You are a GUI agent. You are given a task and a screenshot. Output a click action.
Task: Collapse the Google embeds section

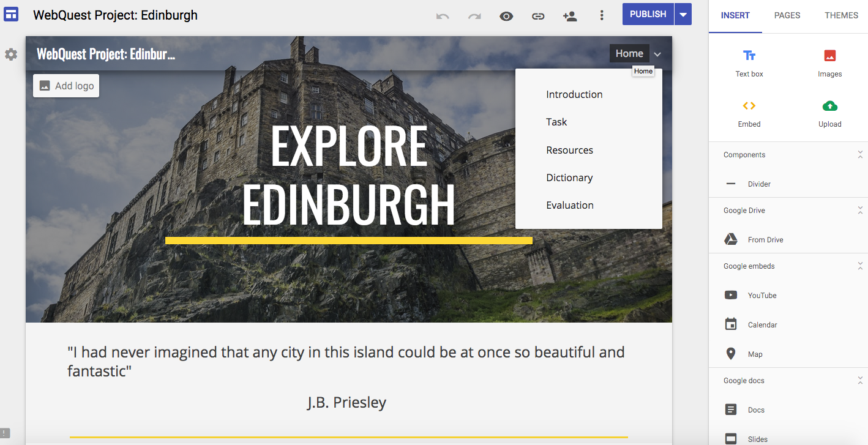(860, 266)
